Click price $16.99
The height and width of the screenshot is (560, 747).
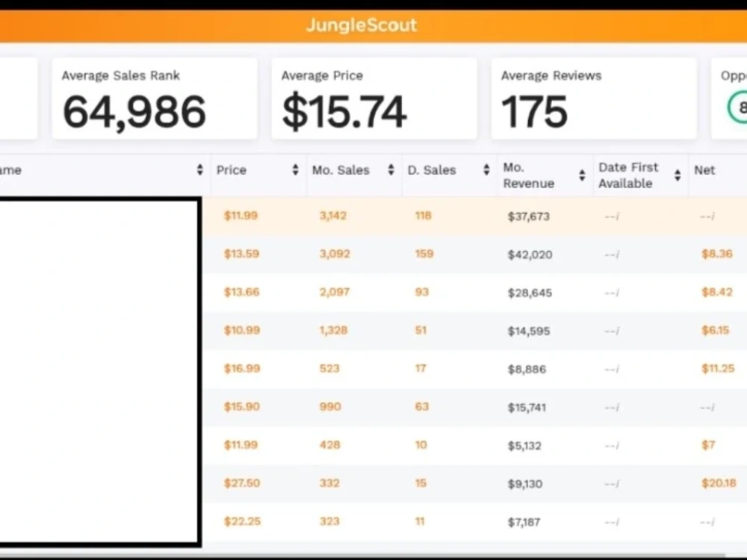[242, 368]
